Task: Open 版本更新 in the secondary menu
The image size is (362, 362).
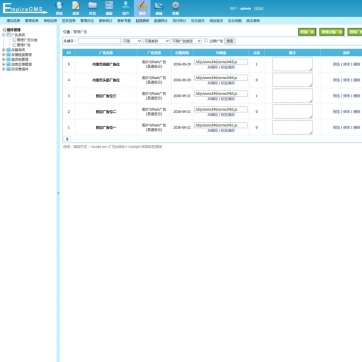Action: (x=253, y=21)
